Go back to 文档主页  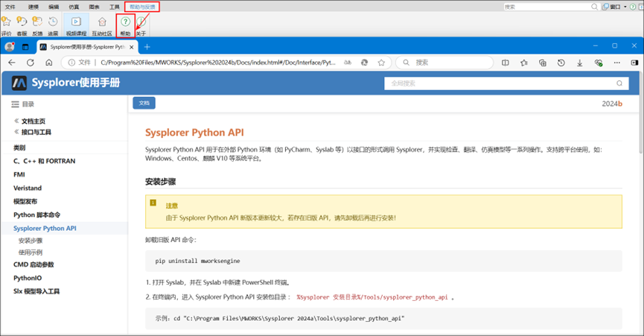tap(34, 121)
